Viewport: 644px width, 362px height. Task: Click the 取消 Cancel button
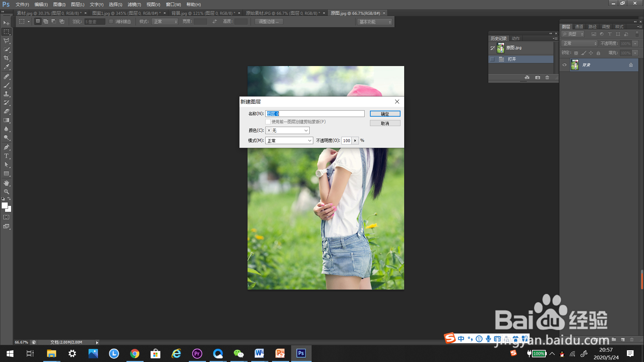pos(385,123)
